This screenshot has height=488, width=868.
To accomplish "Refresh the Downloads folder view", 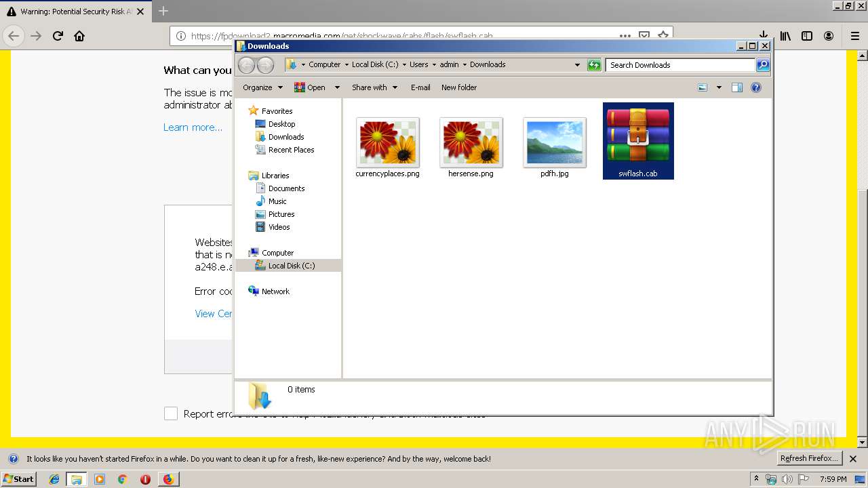I will [x=594, y=65].
